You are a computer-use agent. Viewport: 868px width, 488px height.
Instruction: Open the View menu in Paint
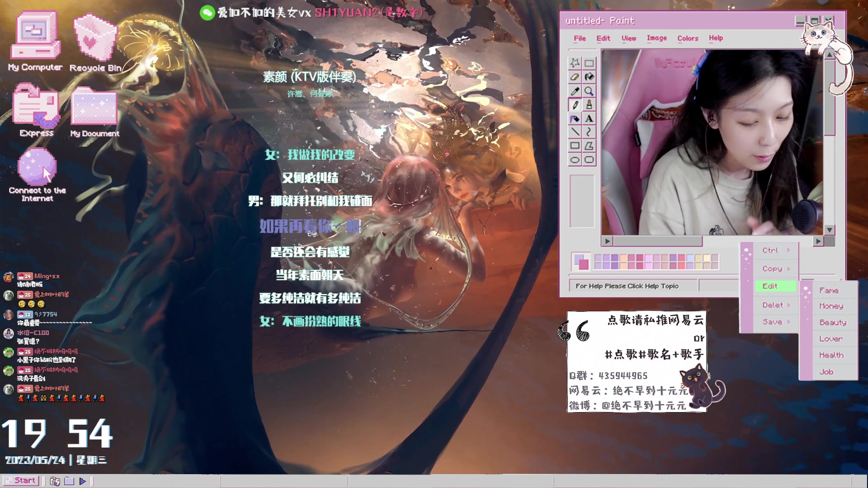[628, 38]
